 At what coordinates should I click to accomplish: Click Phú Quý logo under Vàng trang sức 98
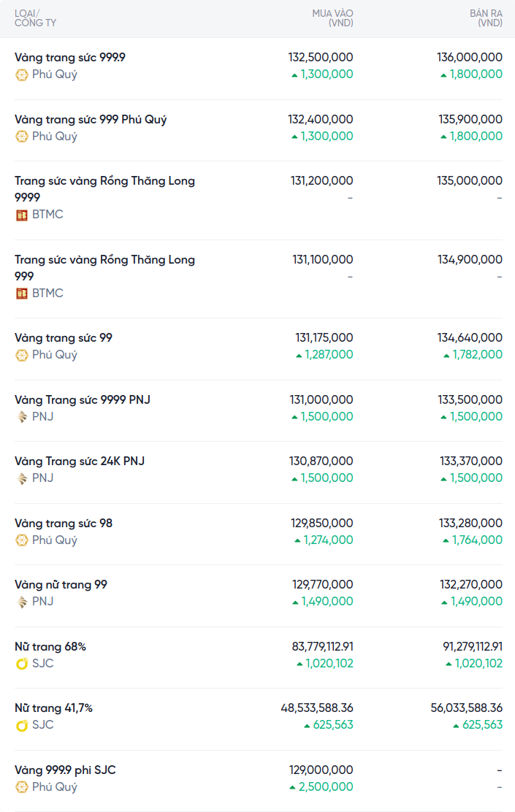[22, 540]
